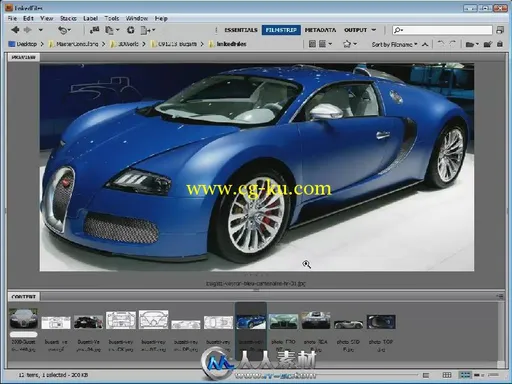This screenshot has height=384, width=512.
Task: Select the silver side-view car thumbnail
Action: click(x=348, y=324)
